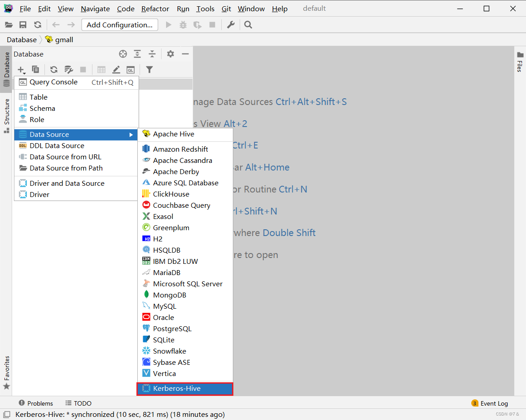Screen dimensions: 526x420
Task: Click the Edit Source pencil icon
Action: click(116, 70)
